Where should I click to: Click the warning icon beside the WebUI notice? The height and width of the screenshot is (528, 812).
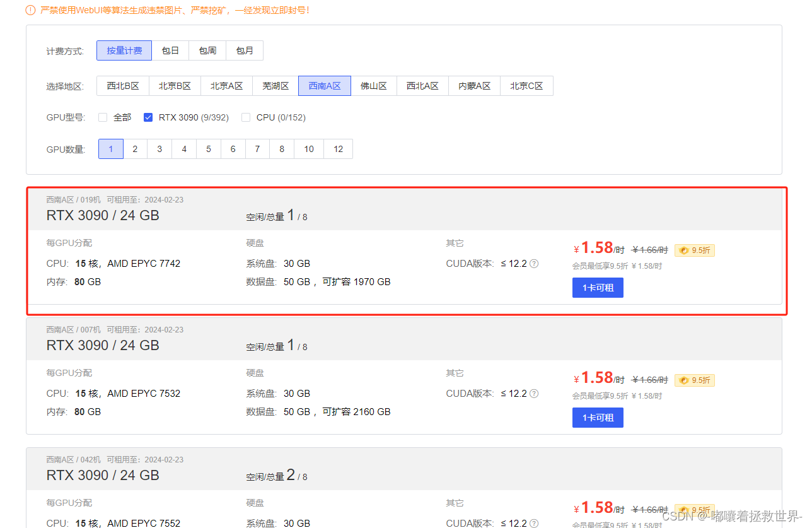(x=30, y=10)
